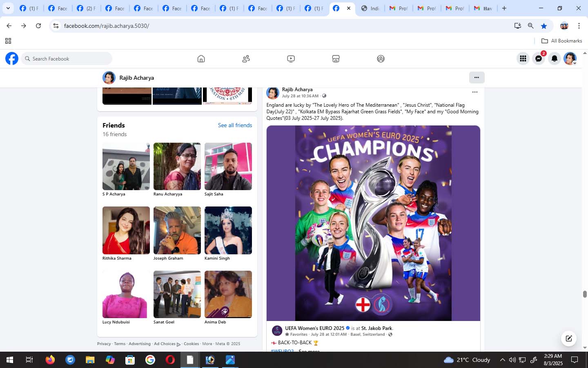Close the active Facebook tab
The image size is (588, 368).
coord(348,8)
